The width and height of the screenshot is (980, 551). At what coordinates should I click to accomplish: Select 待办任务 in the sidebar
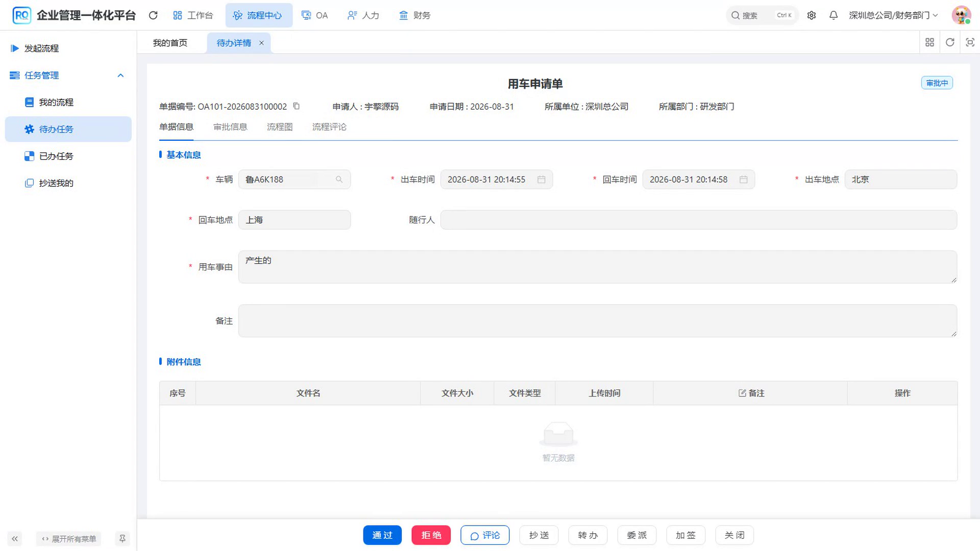pos(68,129)
